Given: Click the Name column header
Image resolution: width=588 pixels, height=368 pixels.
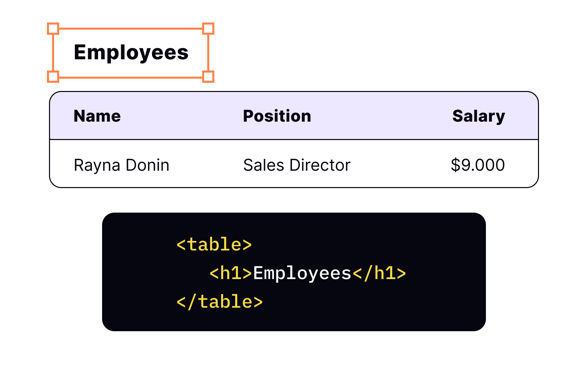Looking at the screenshot, I should click(x=97, y=116).
